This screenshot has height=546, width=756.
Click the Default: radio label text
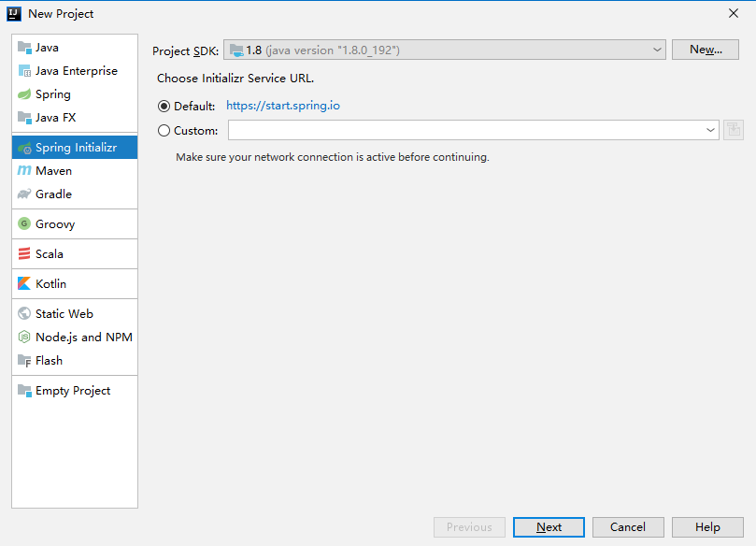click(x=194, y=106)
